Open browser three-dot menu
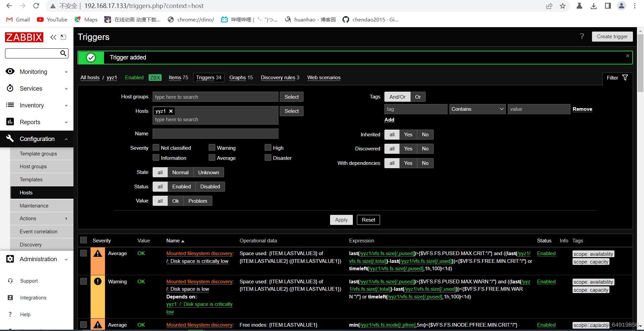Viewport: 644px width, 331px height. [635, 6]
